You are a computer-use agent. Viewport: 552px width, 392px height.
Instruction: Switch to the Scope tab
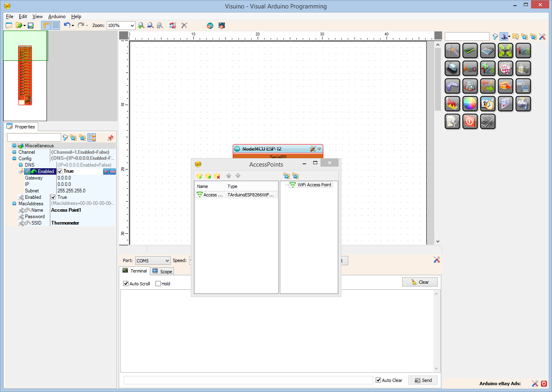(x=162, y=272)
